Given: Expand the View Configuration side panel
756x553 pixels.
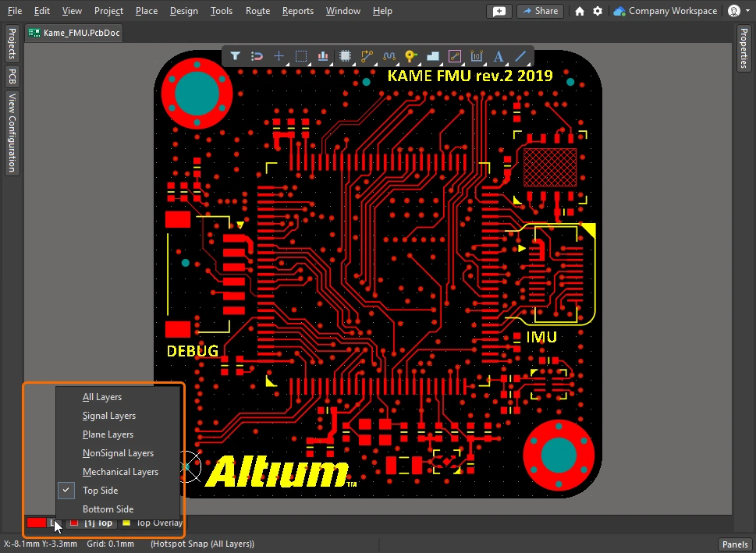Looking at the screenshot, I should coord(12,133).
